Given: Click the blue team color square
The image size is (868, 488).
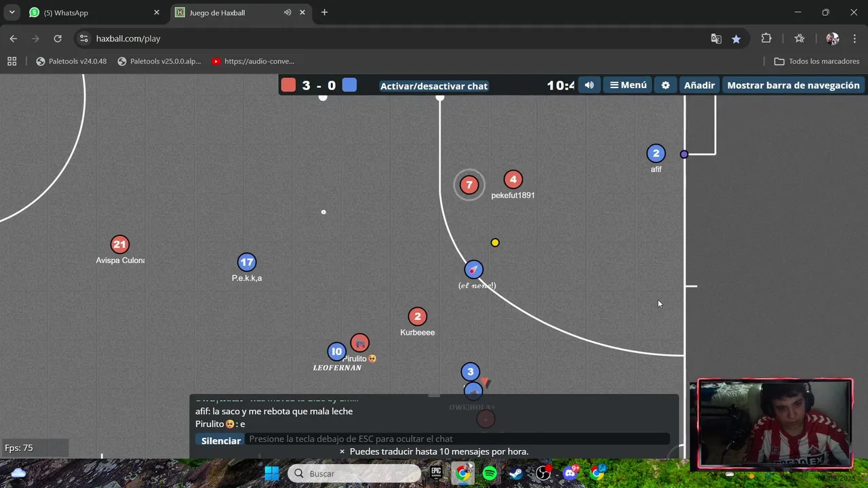Looking at the screenshot, I should pyautogui.click(x=349, y=85).
